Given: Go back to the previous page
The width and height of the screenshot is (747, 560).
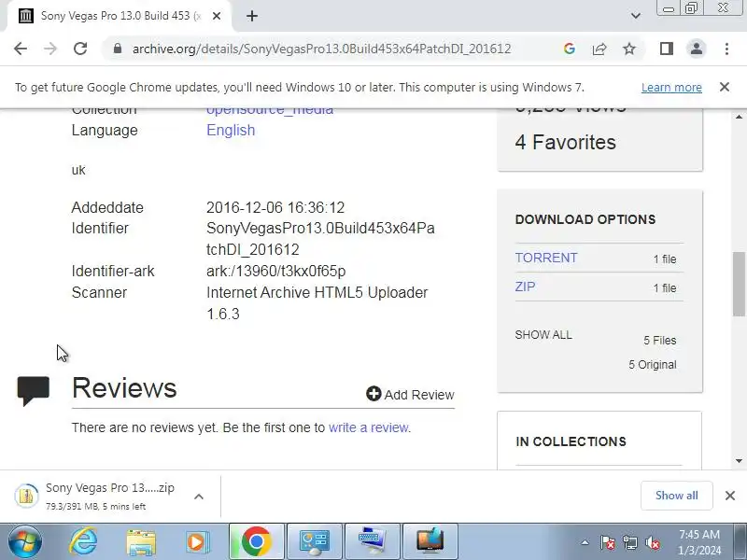Looking at the screenshot, I should pyautogui.click(x=21, y=49).
